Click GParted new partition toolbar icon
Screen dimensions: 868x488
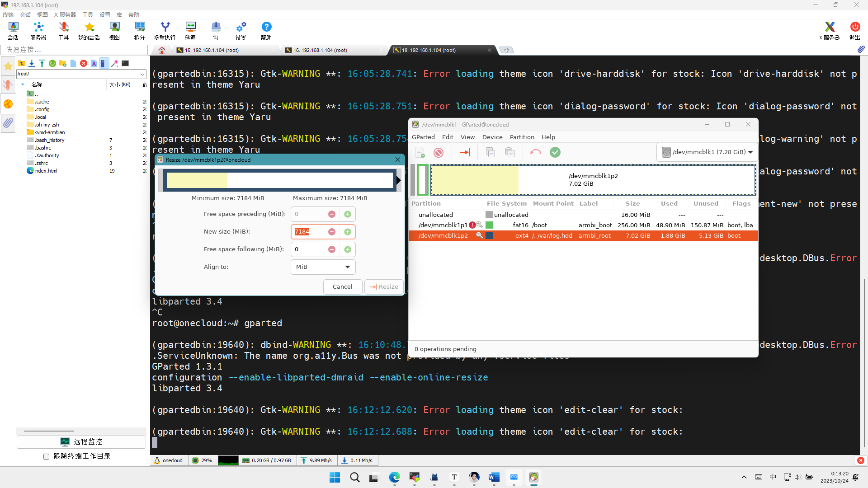(420, 152)
